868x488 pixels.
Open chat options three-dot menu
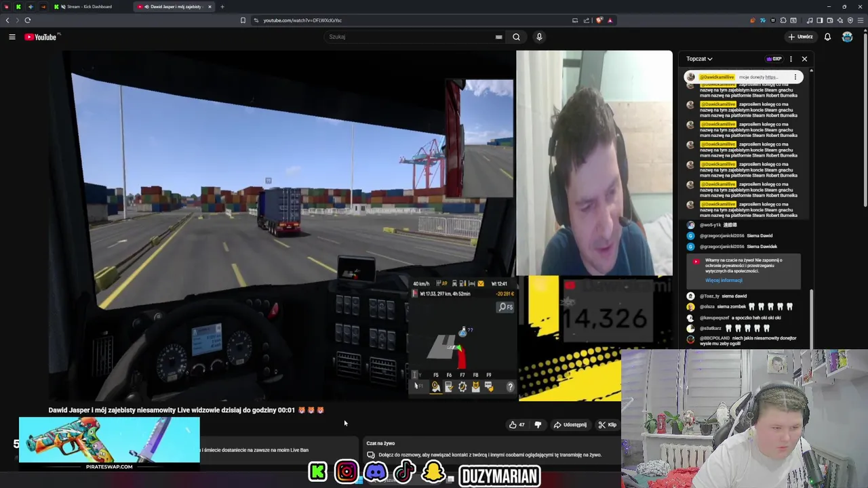791,59
